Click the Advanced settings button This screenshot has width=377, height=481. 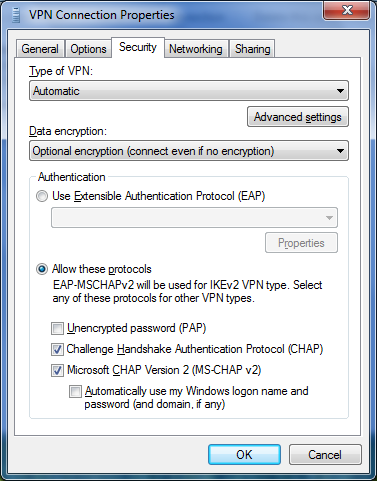[x=298, y=117]
